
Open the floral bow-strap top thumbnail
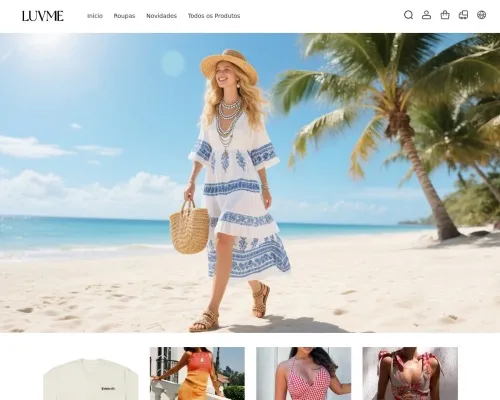click(410, 374)
